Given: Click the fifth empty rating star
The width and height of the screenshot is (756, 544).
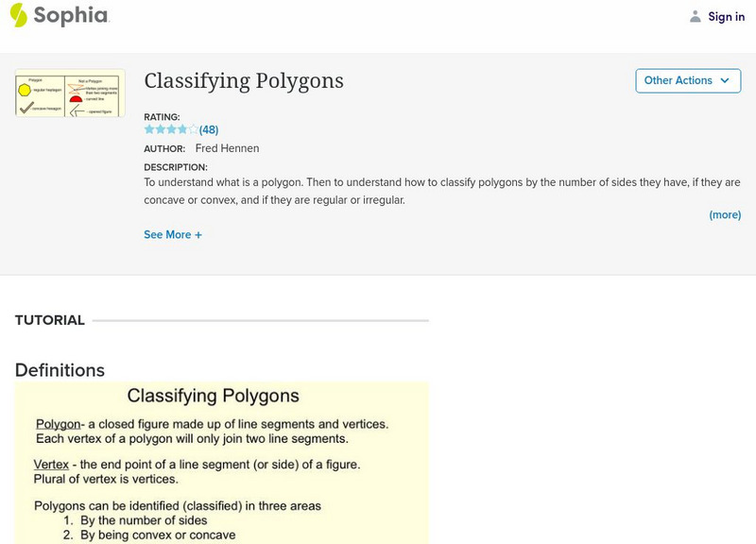Looking at the screenshot, I should point(193,129).
